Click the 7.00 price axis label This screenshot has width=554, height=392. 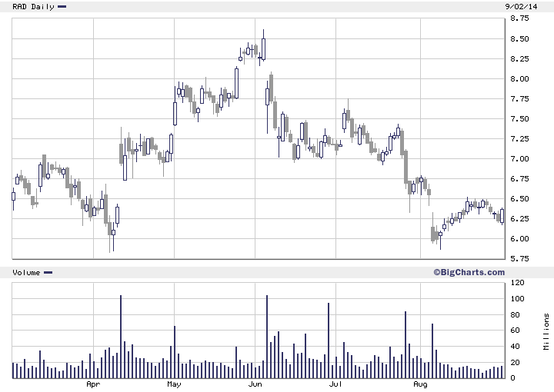(x=519, y=159)
